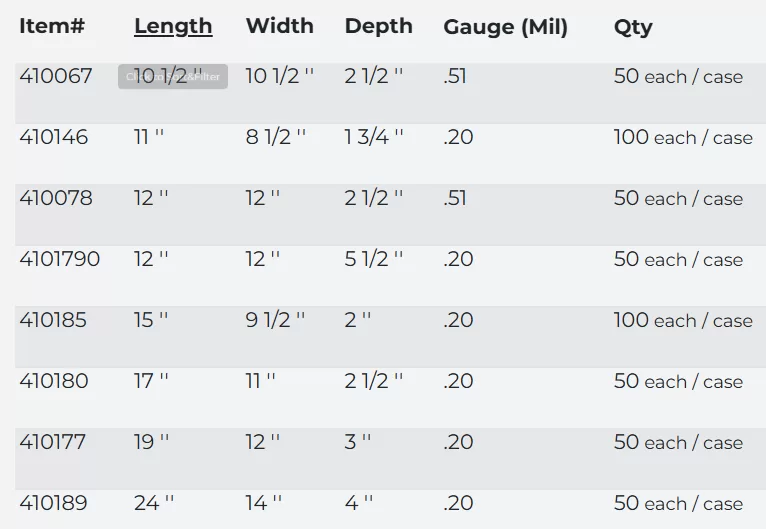This screenshot has height=529, width=766.
Task: Click the 9 1/2" width cell
Action: pyautogui.click(x=275, y=320)
